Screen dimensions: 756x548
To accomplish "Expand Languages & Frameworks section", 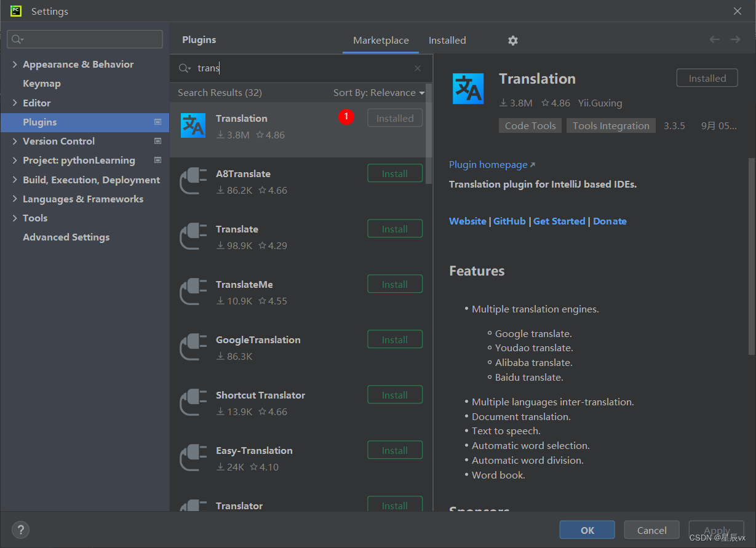I will pyautogui.click(x=15, y=199).
